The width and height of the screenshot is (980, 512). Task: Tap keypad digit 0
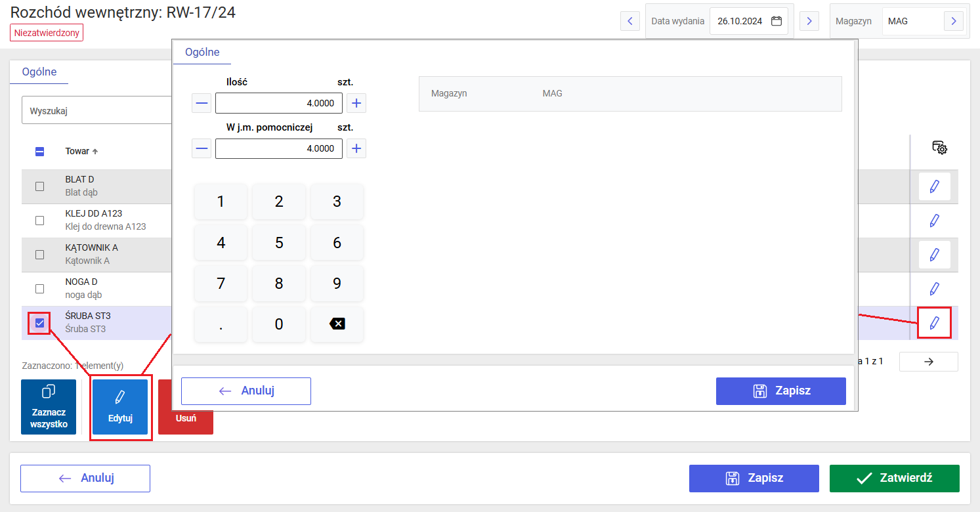pos(279,324)
